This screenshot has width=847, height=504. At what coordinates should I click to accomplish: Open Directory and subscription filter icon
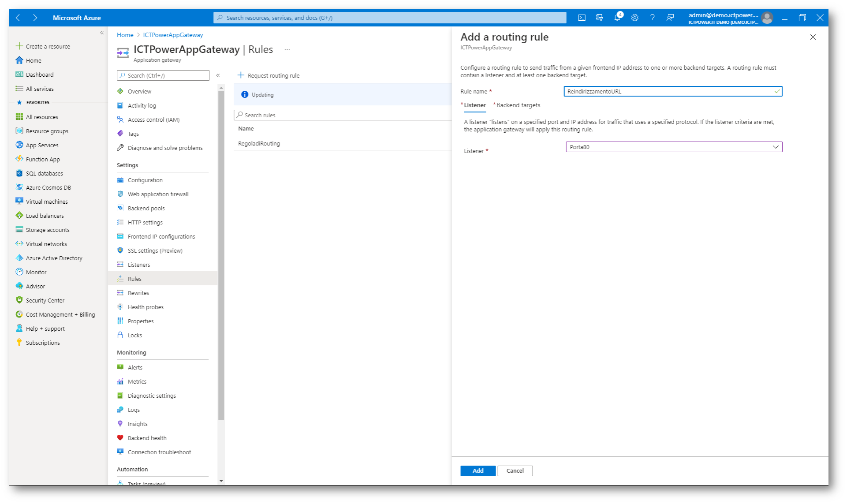599,18
